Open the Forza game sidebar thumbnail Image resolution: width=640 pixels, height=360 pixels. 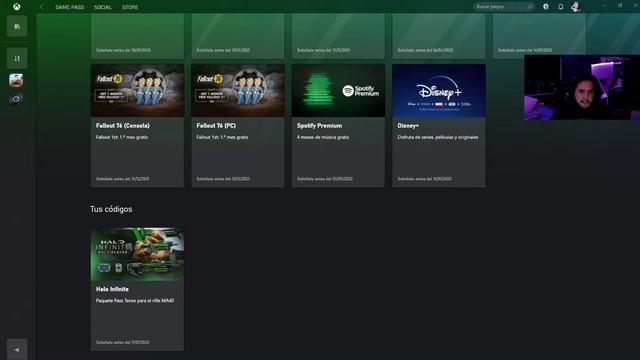[x=16, y=80]
